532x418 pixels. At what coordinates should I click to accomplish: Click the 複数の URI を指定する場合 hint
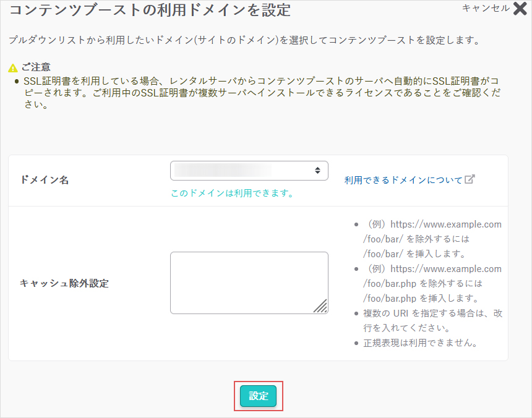(x=432, y=320)
